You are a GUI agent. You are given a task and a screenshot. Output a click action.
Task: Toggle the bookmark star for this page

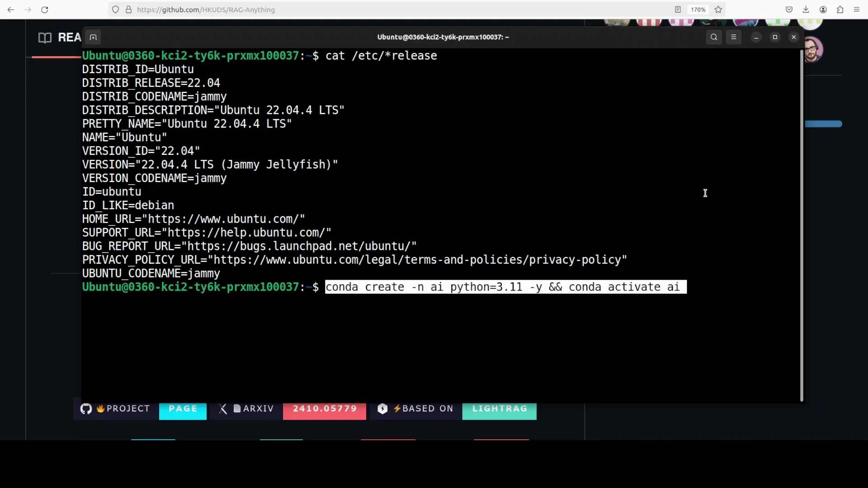718,9
